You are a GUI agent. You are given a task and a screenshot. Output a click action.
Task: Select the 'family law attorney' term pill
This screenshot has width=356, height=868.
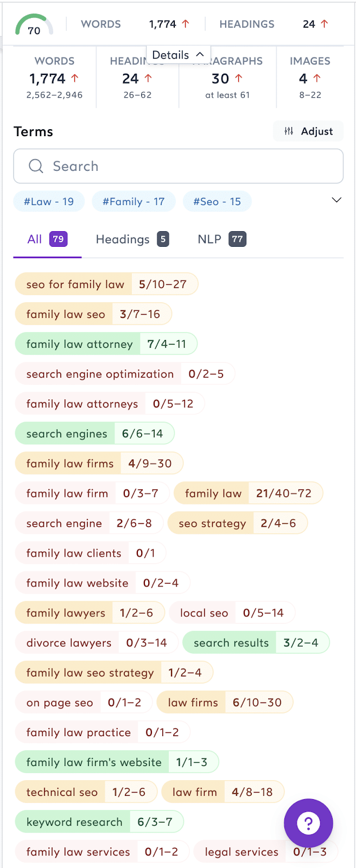pos(106,344)
